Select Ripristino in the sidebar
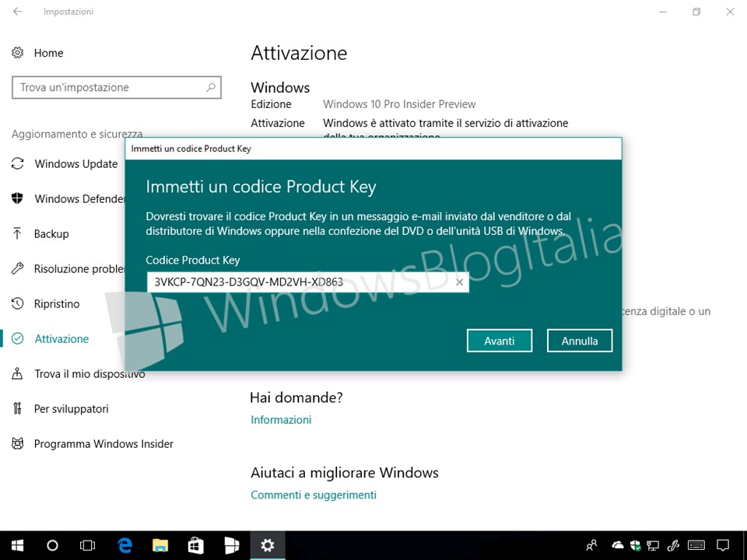747x560 pixels. point(57,304)
